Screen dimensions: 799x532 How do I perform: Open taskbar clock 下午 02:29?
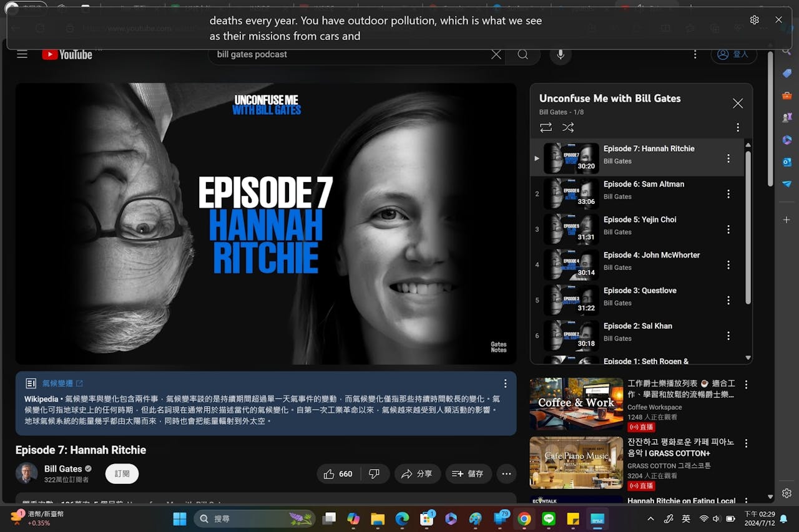coord(759,518)
